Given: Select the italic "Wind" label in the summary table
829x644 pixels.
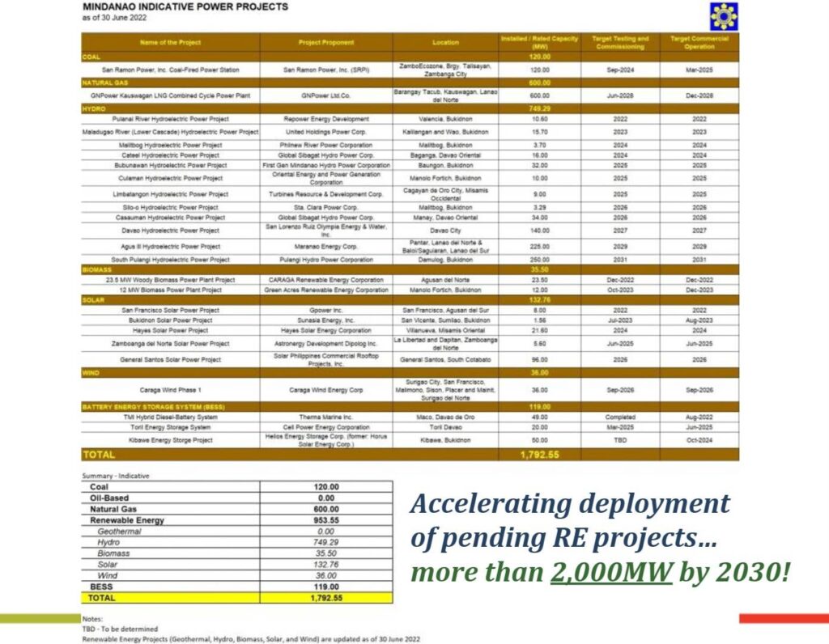Looking at the screenshot, I should click(108, 576).
